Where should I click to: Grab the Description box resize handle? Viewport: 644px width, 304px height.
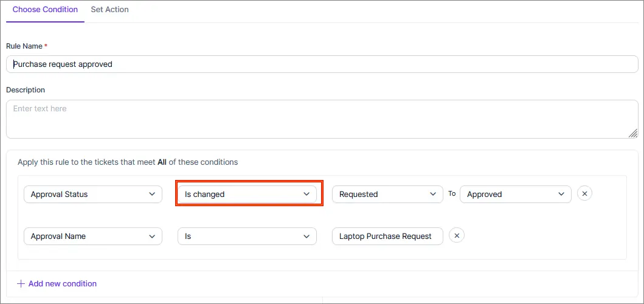pyautogui.click(x=633, y=133)
